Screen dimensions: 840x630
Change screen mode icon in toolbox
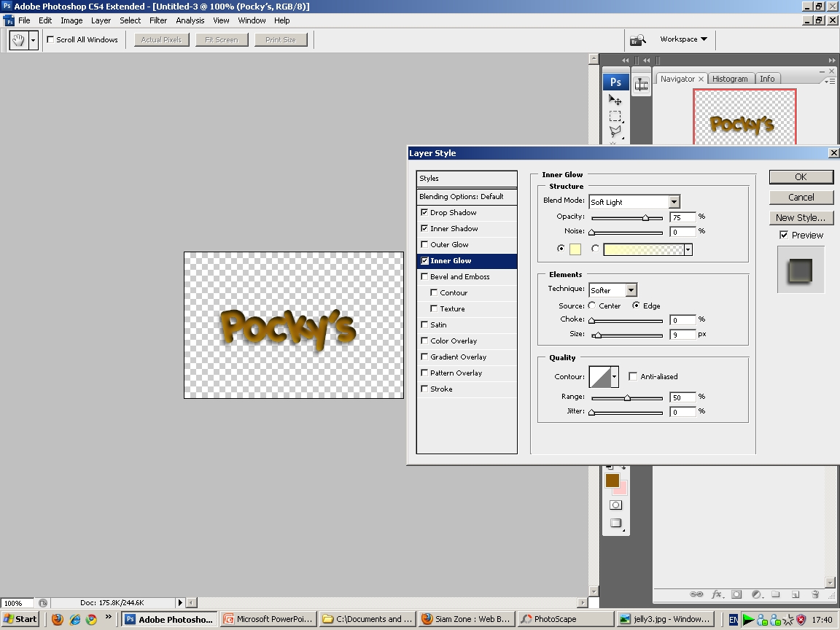pyautogui.click(x=615, y=524)
